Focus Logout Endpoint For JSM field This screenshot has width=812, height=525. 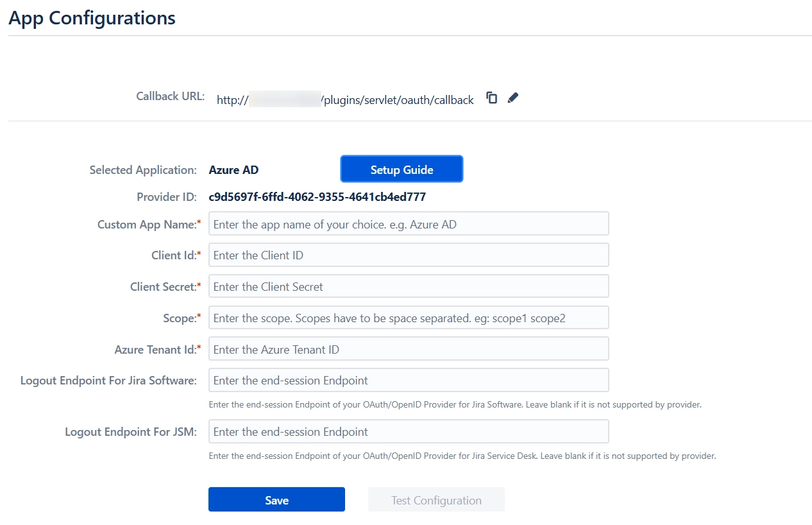pyautogui.click(x=409, y=431)
